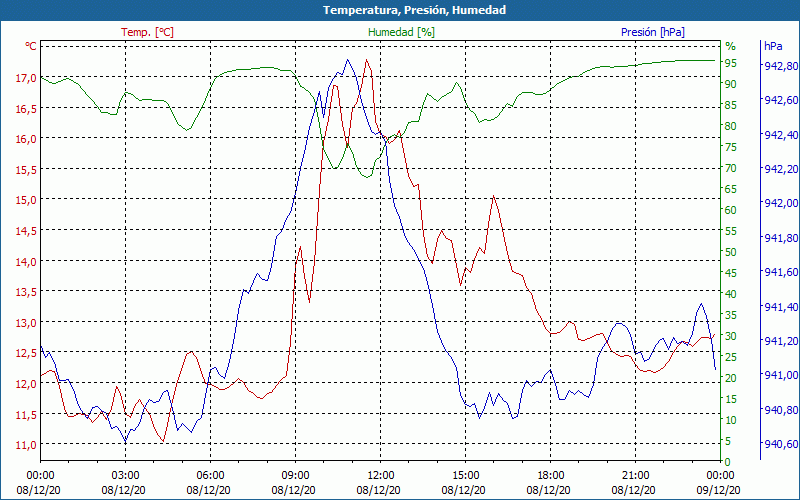Click the '09:00' time axis label
800x500 pixels.
pyautogui.click(x=295, y=476)
